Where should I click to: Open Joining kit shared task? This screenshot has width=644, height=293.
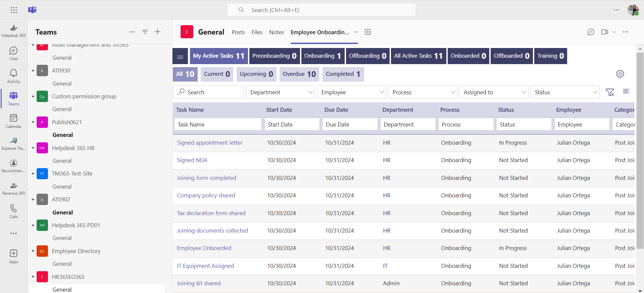point(199,283)
